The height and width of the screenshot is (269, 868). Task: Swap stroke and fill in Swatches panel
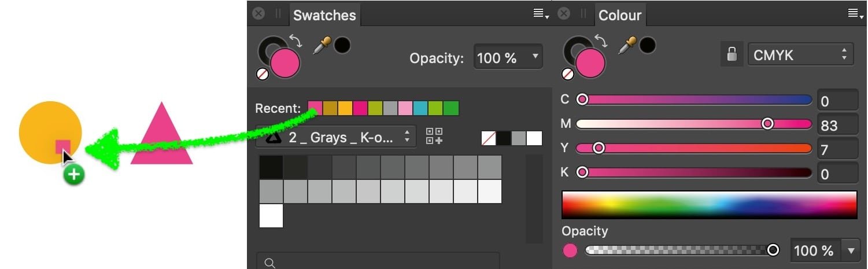point(296,41)
